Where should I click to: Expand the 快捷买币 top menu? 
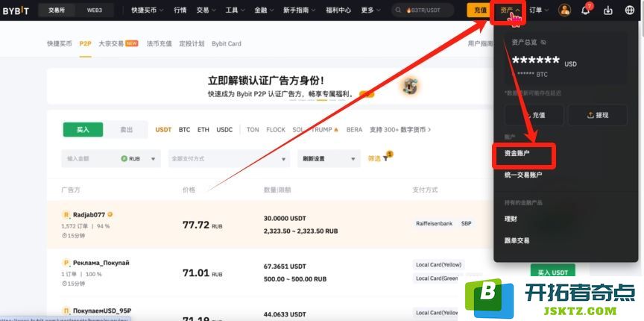point(147,10)
